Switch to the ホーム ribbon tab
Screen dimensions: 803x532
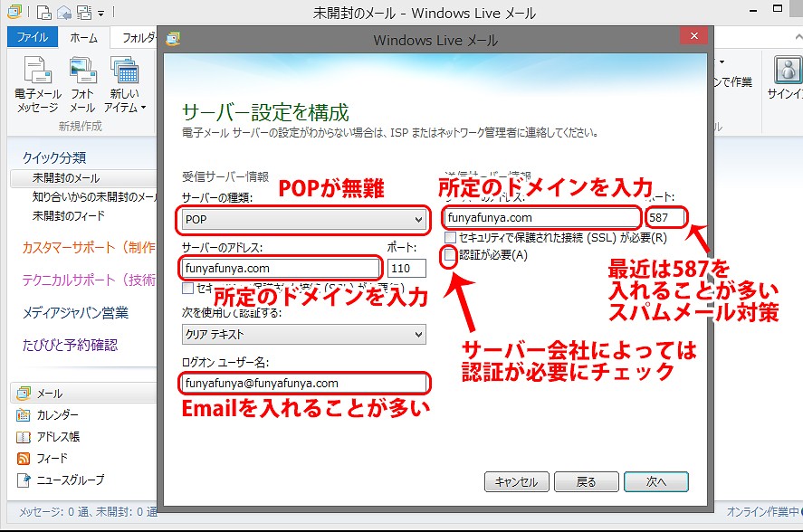coord(83,37)
